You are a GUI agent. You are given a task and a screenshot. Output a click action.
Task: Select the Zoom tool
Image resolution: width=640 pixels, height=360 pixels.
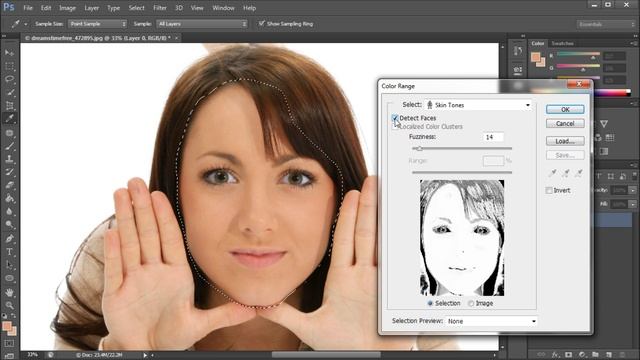[9, 305]
